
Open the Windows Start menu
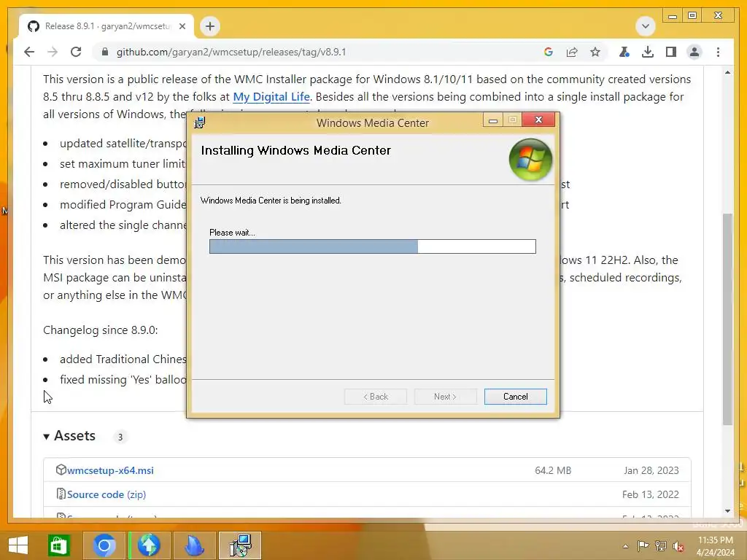(18, 545)
